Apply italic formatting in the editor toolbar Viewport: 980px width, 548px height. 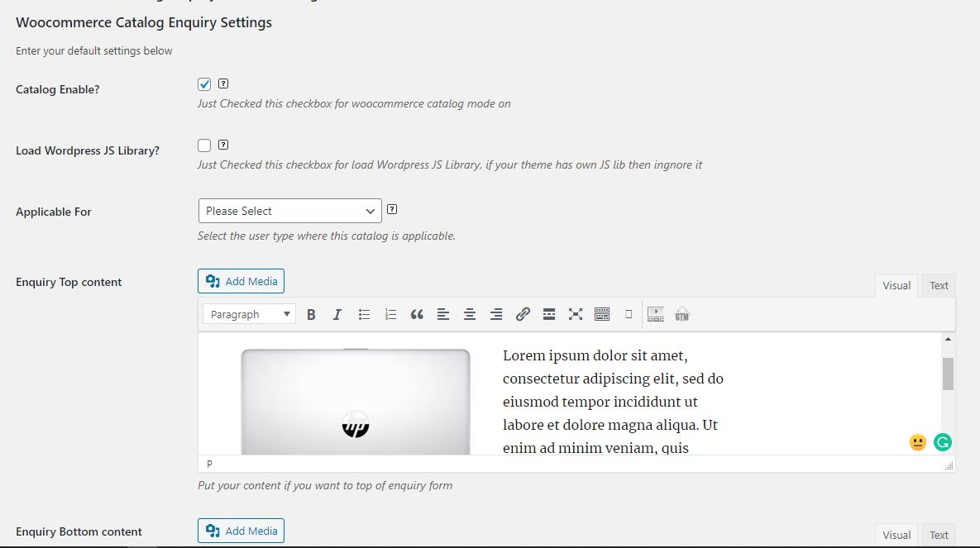337,314
